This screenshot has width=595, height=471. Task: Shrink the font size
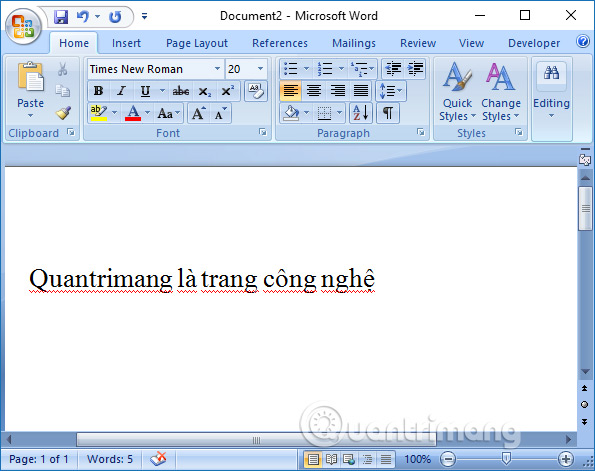[220, 113]
